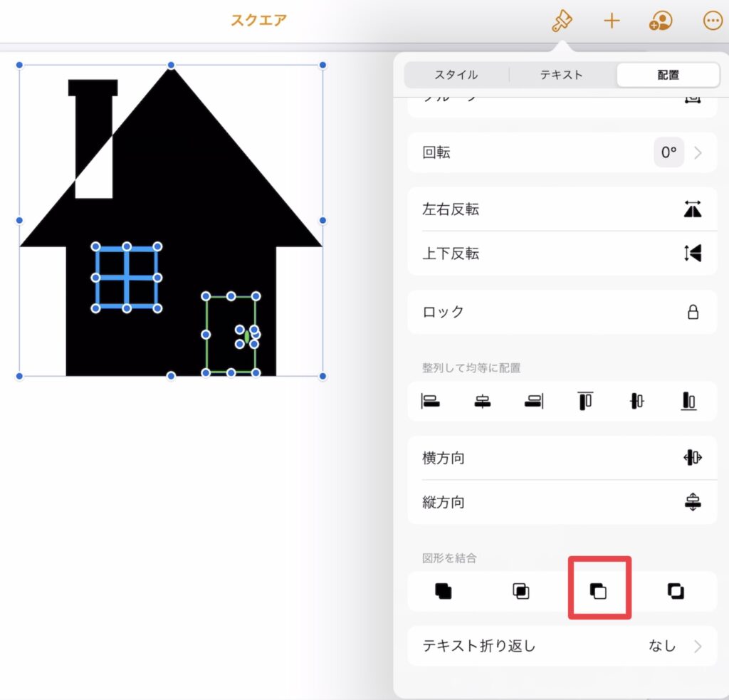
Task: Open the 回転 rotation settings
Action: point(562,152)
